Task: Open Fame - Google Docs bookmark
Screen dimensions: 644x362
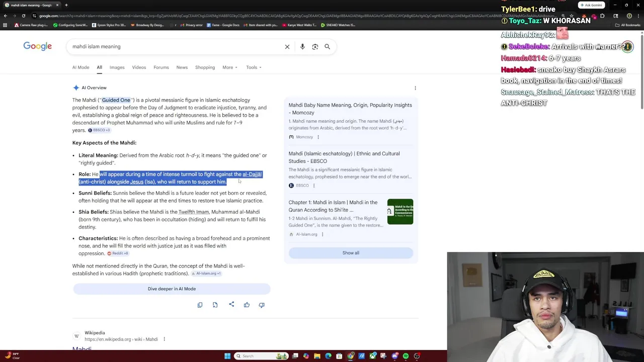Action: click(x=222, y=25)
